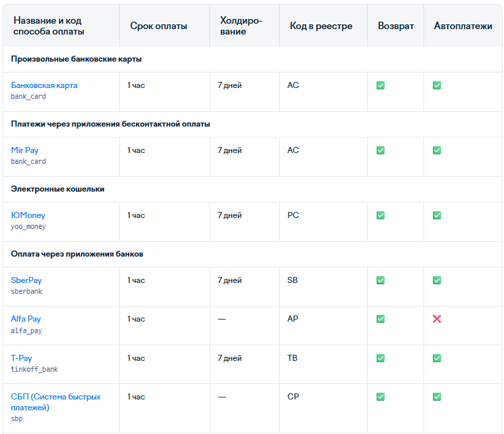The height and width of the screenshot is (434, 504).
Task: Open the Mir Pay link
Action: 24,150
